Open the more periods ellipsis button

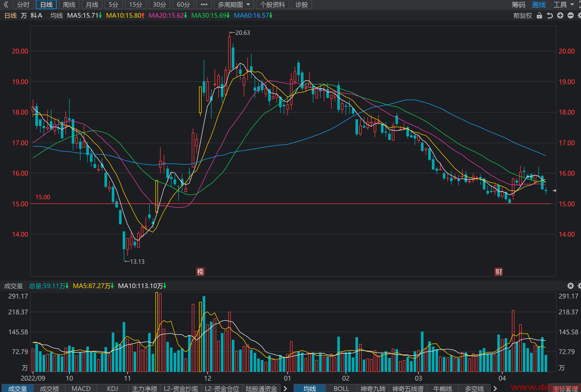[x=204, y=4]
